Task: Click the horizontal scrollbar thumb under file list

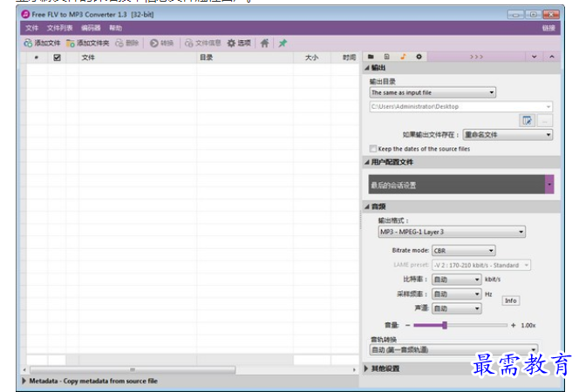Action: pyautogui.click(x=133, y=369)
